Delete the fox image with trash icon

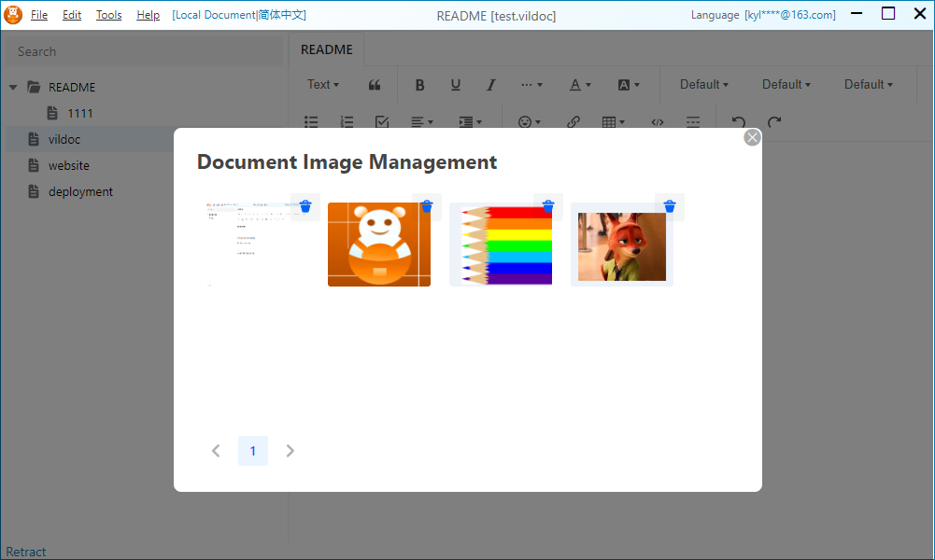[669, 206]
